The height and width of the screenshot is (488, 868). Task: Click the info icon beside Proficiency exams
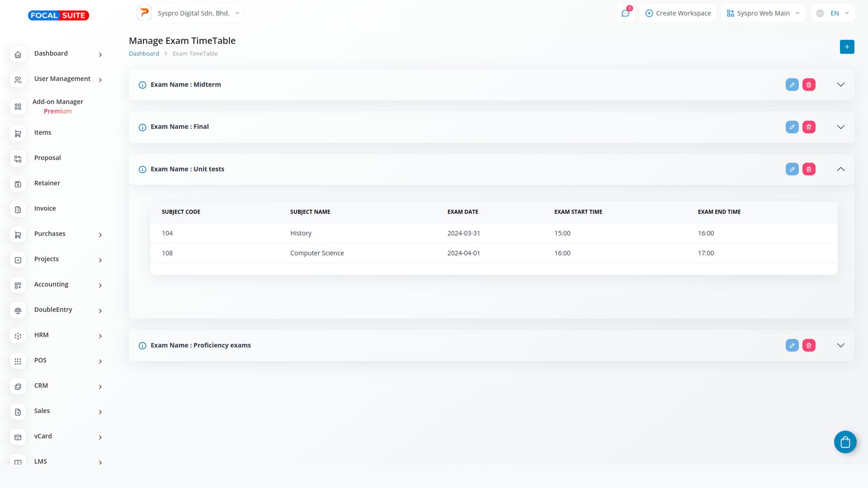(x=142, y=346)
